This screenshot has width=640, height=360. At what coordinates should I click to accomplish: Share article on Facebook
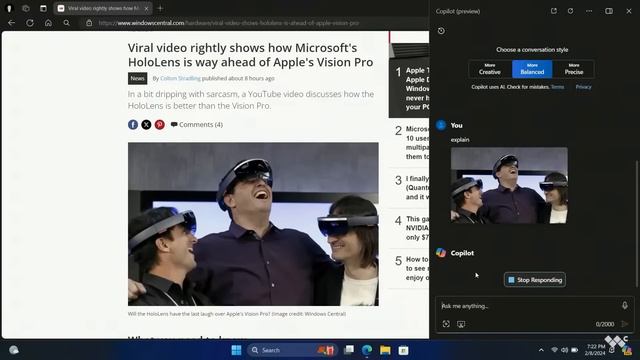(133, 124)
